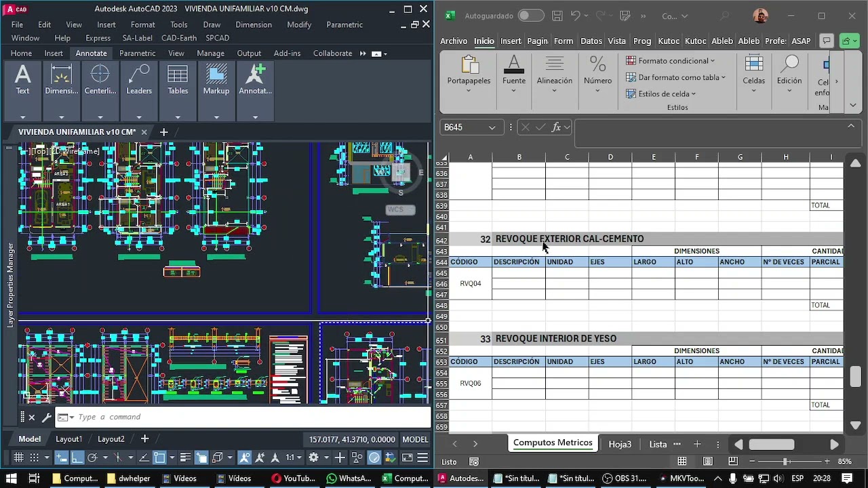
Task: Click Excel Page Layout view icon
Action: point(708,462)
